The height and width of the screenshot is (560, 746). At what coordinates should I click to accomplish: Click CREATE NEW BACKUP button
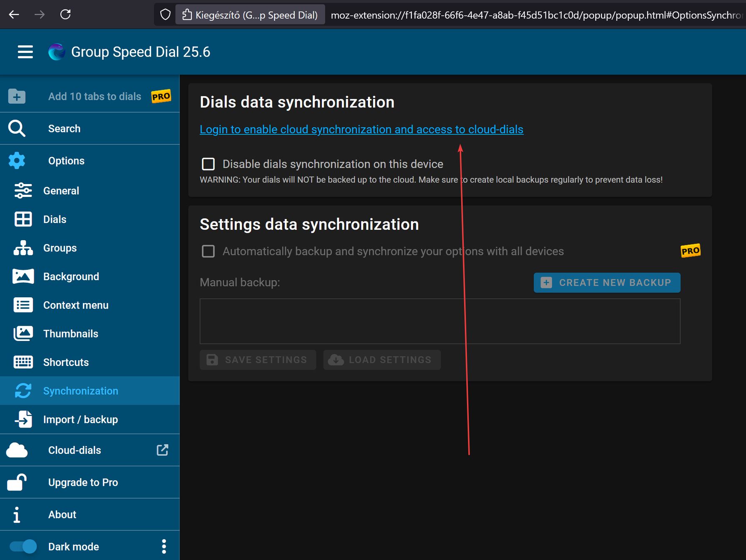coord(607,283)
